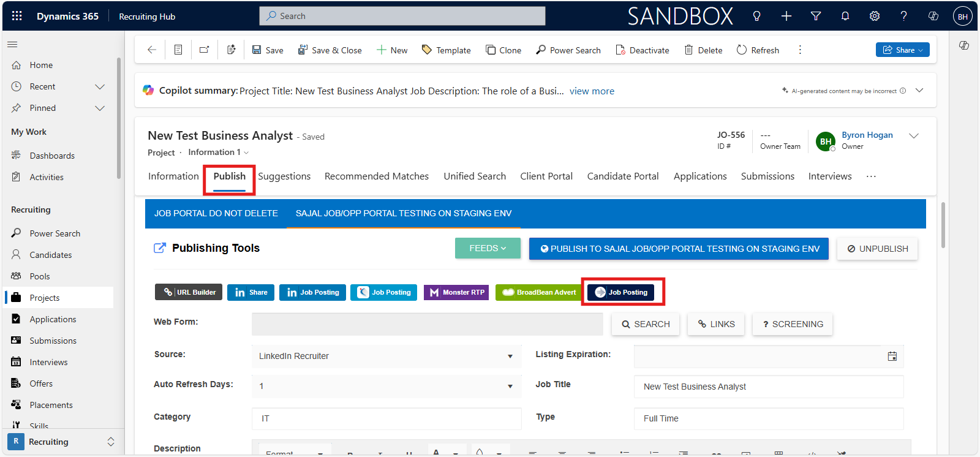Open the notifications bell icon
This screenshot has width=980, height=457.
(x=845, y=16)
